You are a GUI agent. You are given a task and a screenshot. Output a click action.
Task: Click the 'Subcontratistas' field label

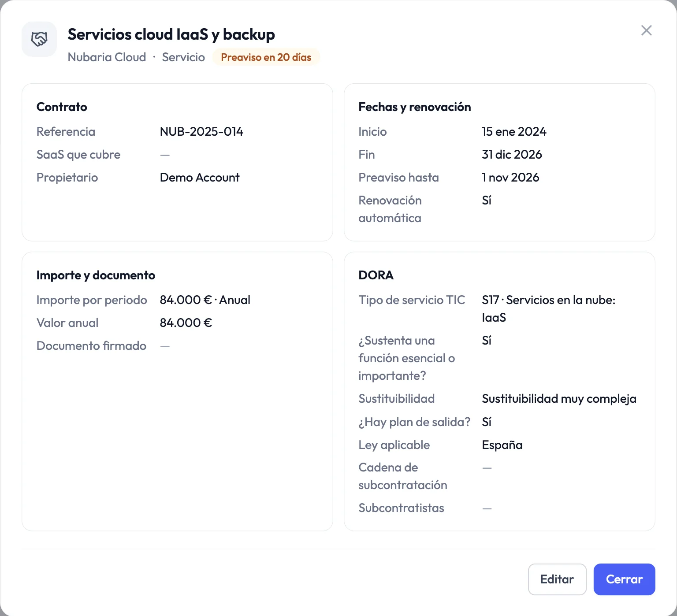coord(401,508)
